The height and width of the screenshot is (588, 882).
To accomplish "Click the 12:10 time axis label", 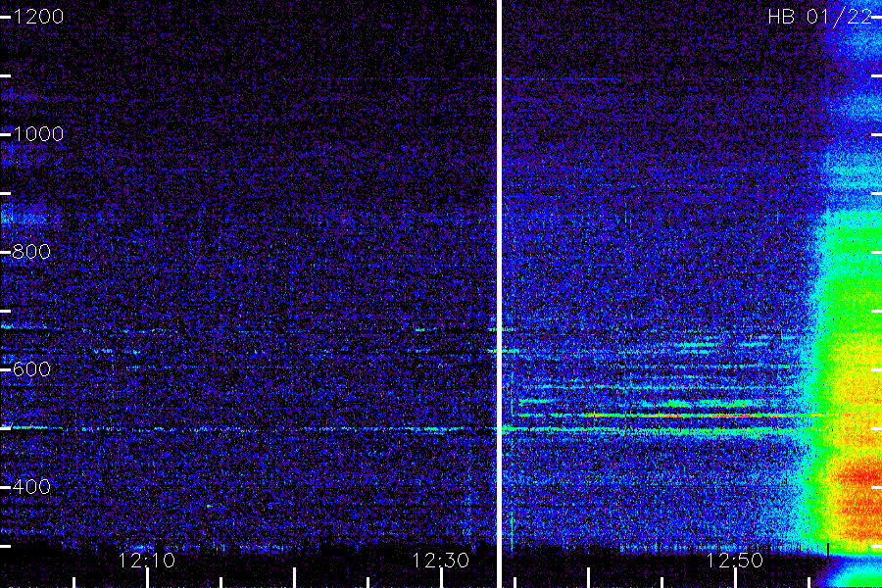I will (147, 561).
